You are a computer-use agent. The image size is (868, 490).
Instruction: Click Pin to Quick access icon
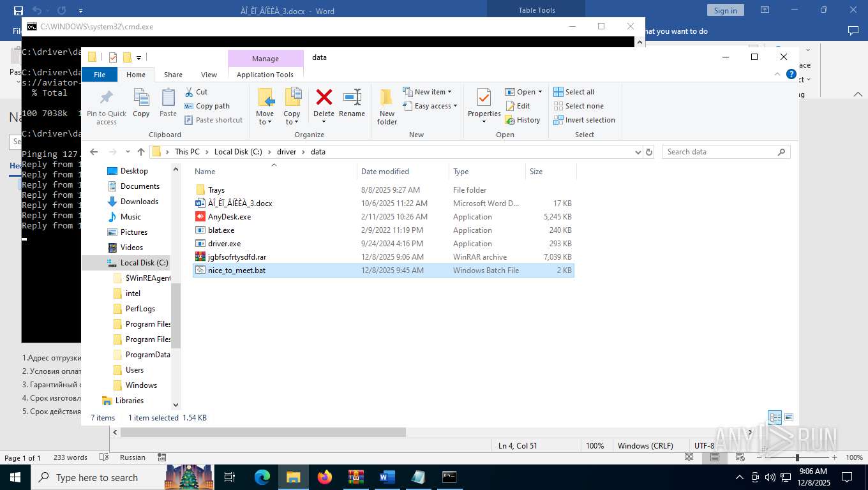(107, 98)
